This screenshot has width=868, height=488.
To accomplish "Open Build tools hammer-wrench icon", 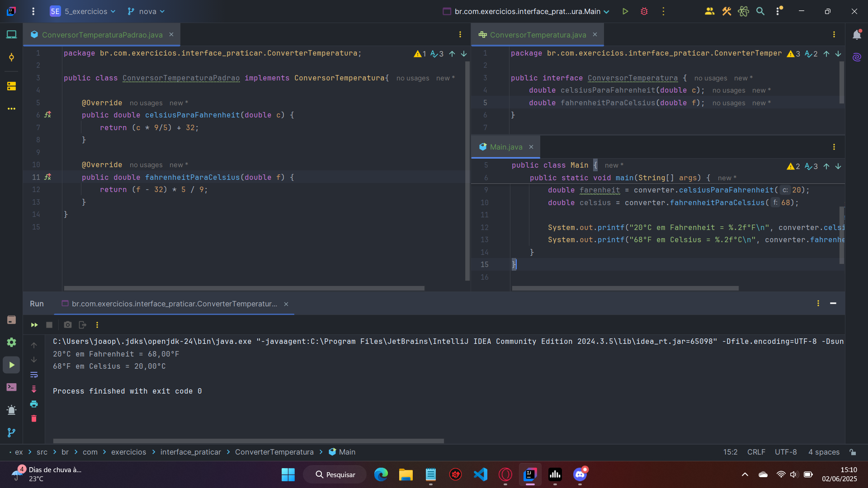I will click(x=726, y=11).
